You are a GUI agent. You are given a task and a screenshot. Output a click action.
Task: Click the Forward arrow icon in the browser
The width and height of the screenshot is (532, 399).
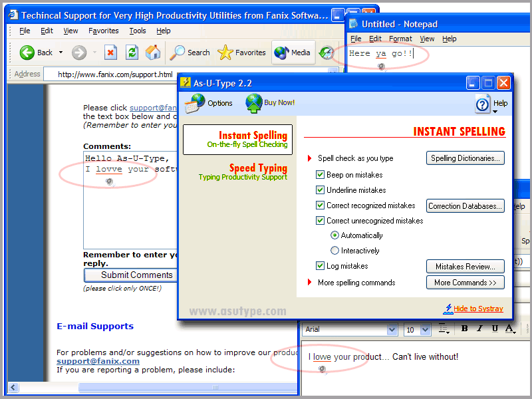[x=78, y=53]
